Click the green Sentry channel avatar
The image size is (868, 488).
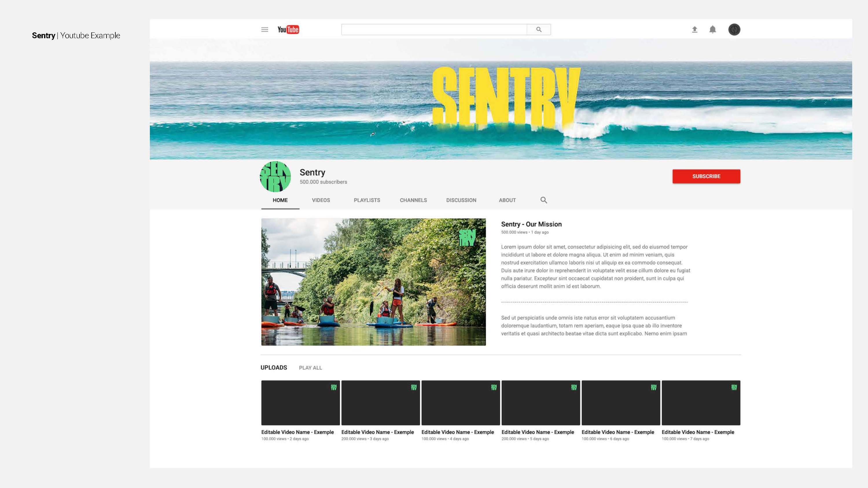[x=275, y=176]
